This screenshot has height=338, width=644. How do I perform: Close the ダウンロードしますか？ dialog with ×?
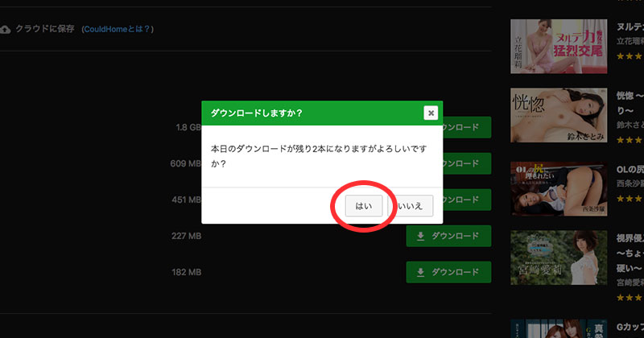[431, 113]
